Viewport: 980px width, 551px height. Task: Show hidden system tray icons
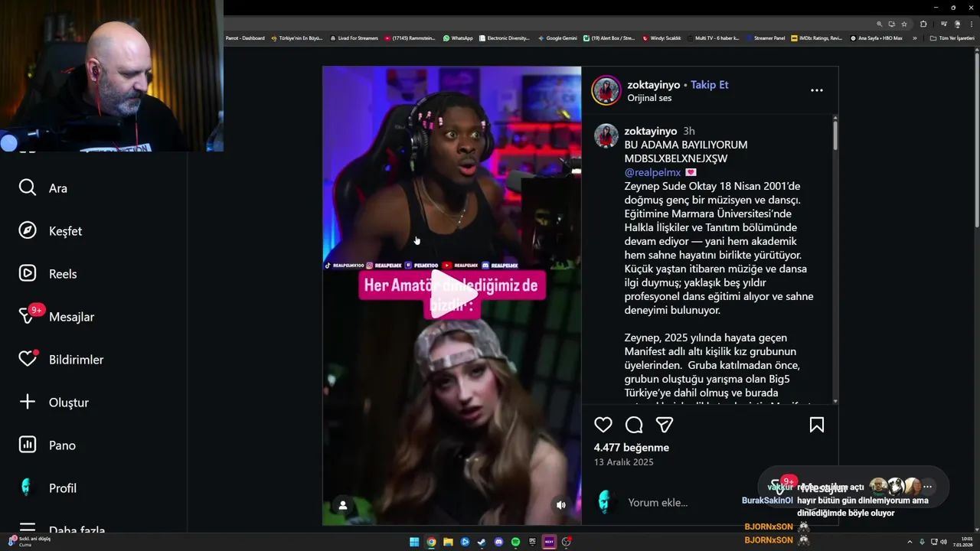pyautogui.click(x=911, y=542)
